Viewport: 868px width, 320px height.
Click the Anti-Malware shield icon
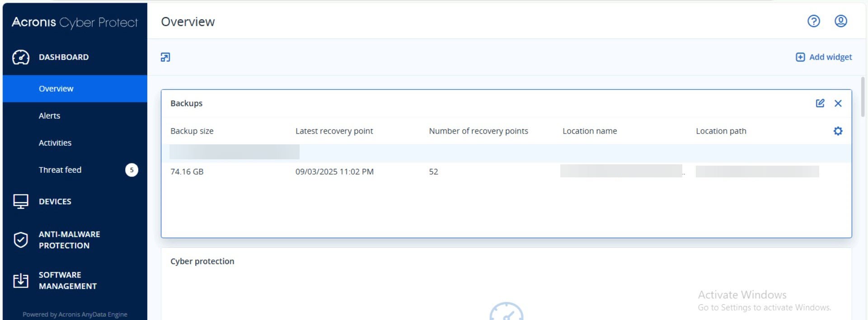coord(21,240)
